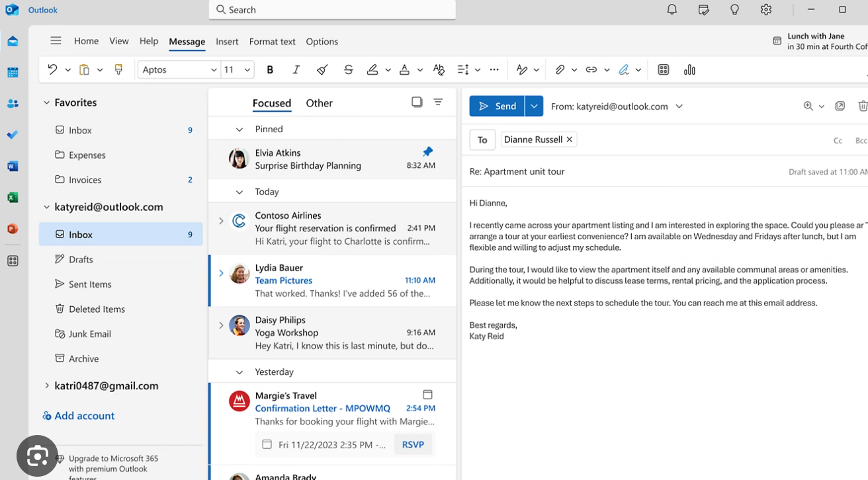This screenshot has width=868, height=480.
Task: Expand the katri0487@gmail.com account
Action: (x=46, y=385)
